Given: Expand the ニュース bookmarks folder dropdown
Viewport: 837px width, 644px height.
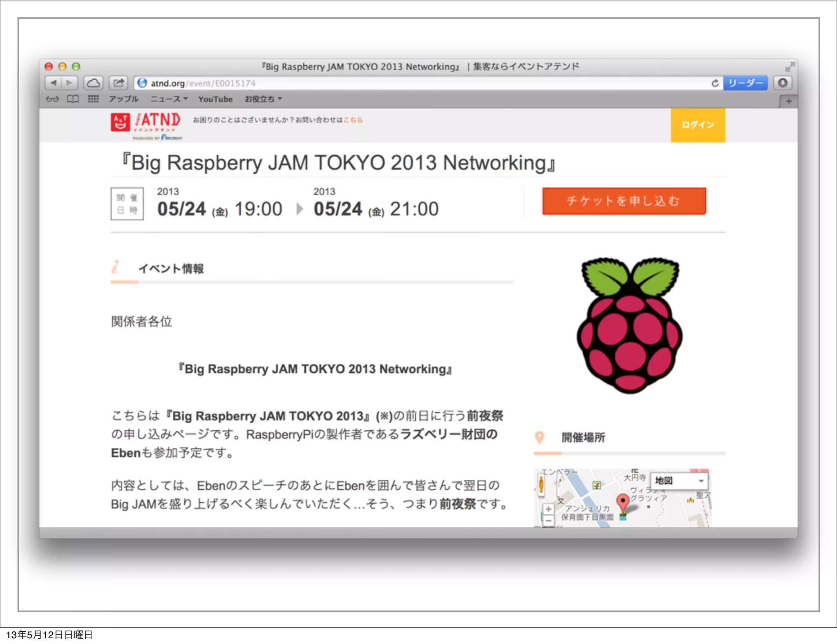Looking at the screenshot, I should [169, 99].
